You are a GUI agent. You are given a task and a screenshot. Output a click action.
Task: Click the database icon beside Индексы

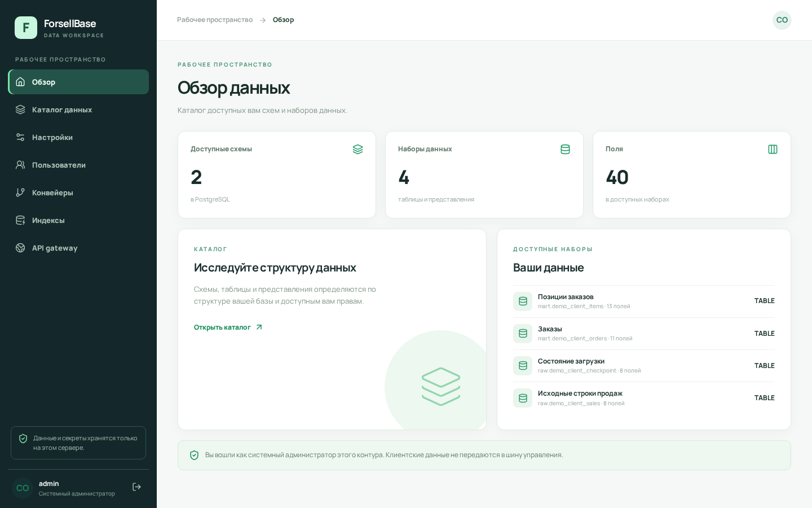(x=20, y=220)
